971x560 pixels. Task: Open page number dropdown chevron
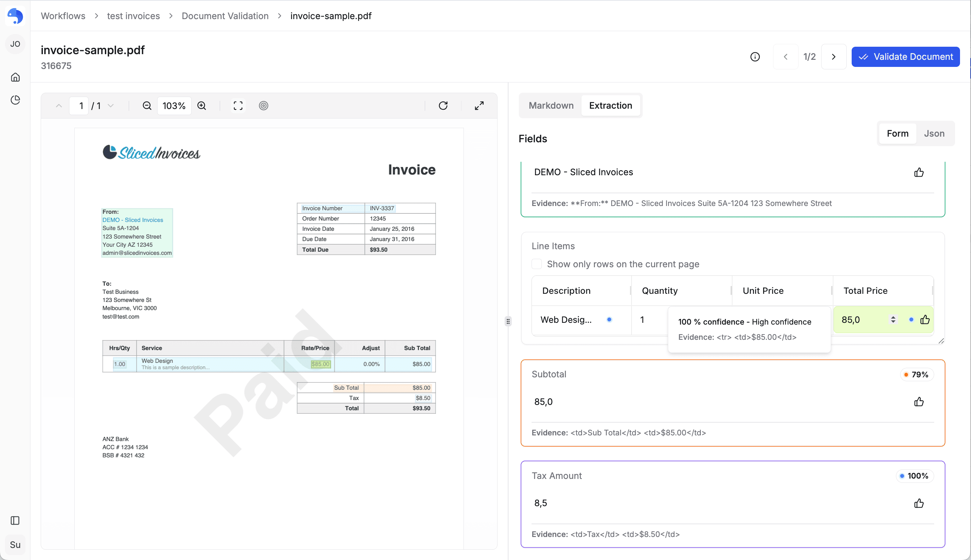[x=111, y=106]
